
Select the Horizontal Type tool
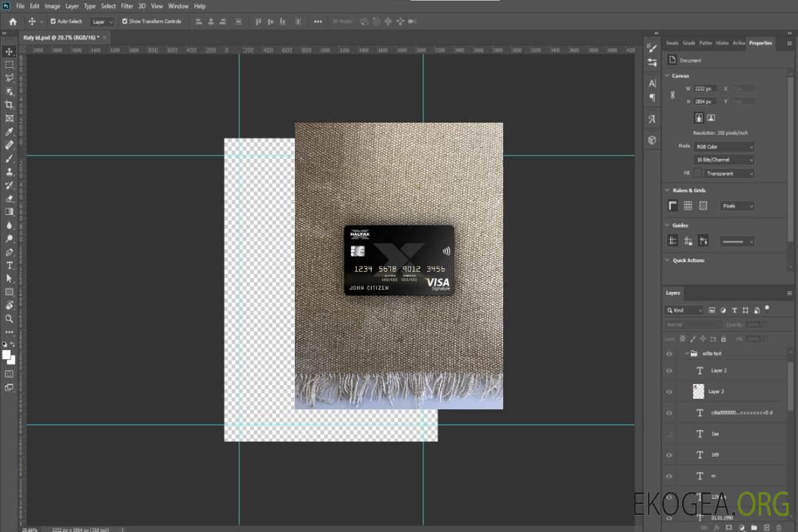tap(10, 265)
